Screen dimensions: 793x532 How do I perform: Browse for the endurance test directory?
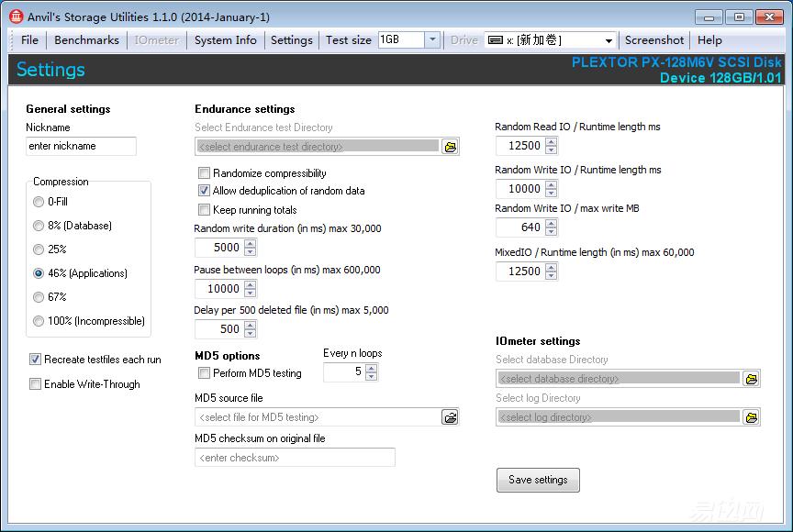point(450,146)
